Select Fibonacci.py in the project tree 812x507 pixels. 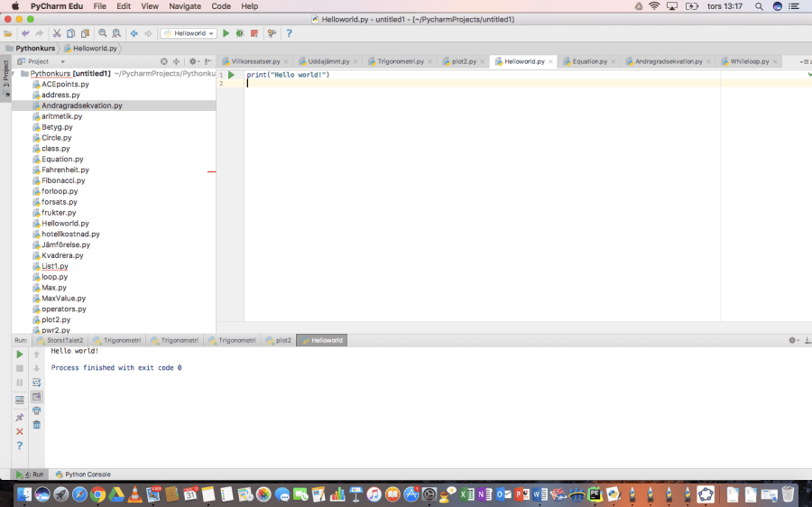(x=63, y=180)
